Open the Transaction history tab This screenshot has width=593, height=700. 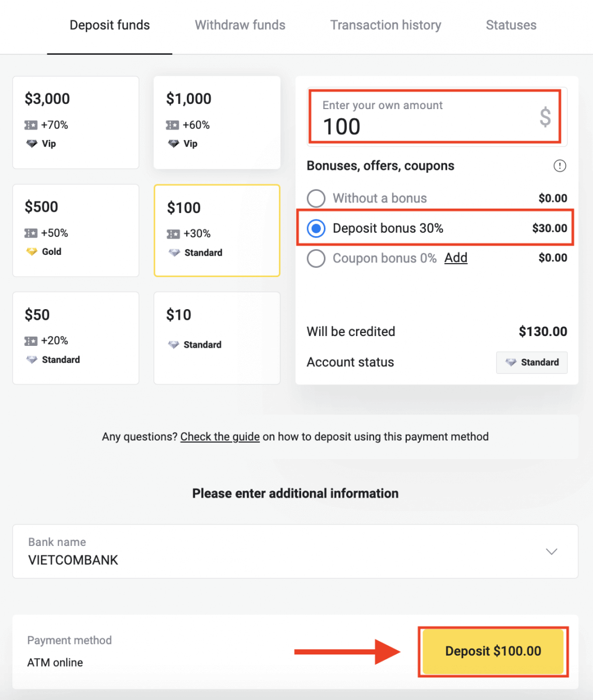tap(385, 25)
